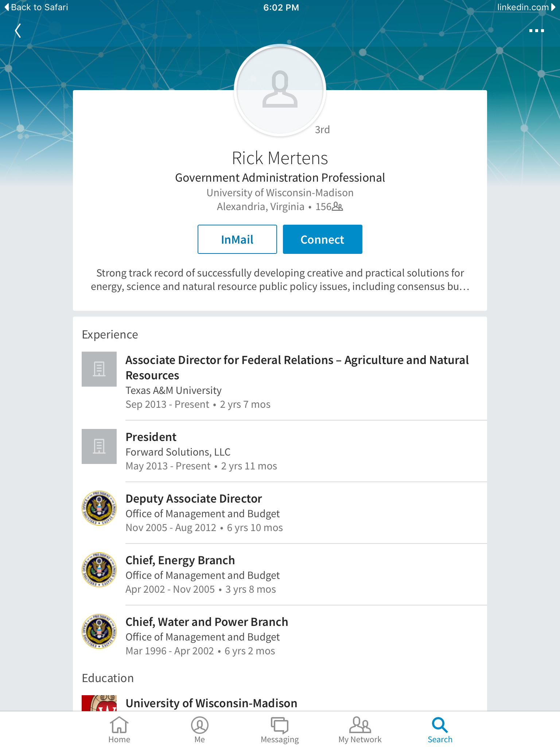Tap the University of Wisconsin-Madison crest logo

click(x=99, y=703)
